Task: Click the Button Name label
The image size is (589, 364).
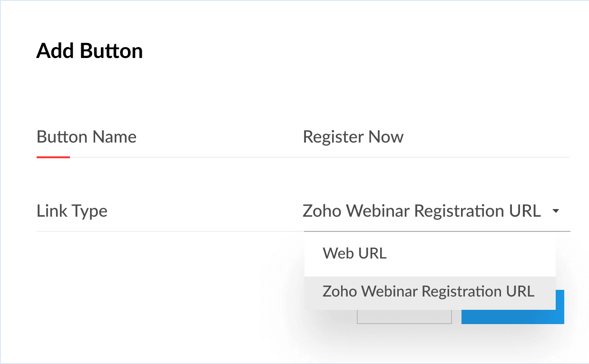Action: [87, 137]
